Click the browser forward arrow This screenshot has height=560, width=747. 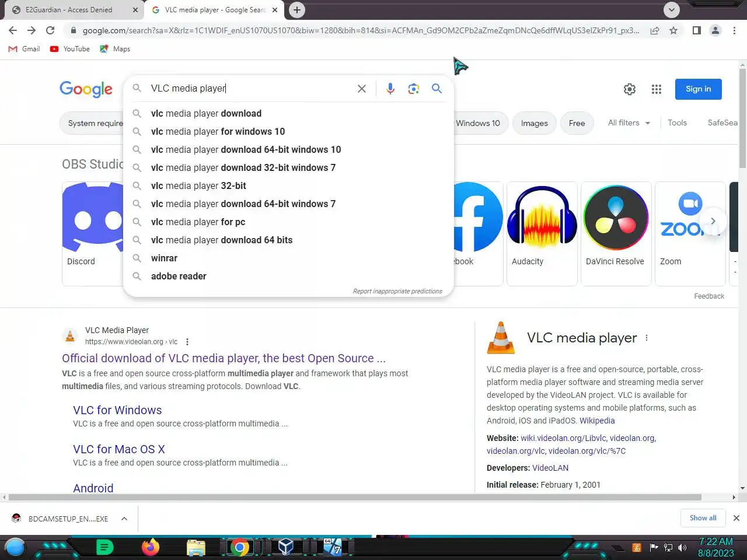point(32,30)
